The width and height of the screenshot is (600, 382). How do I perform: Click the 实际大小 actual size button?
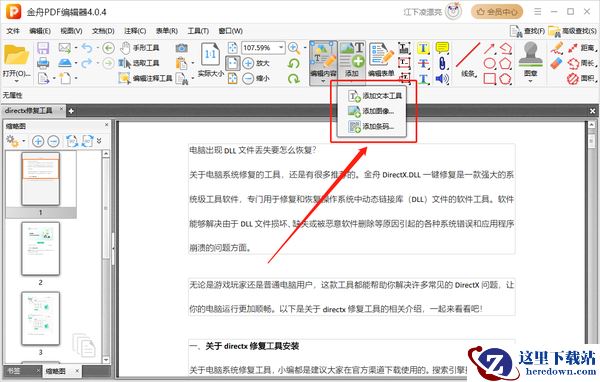pyautogui.click(x=210, y=60)
